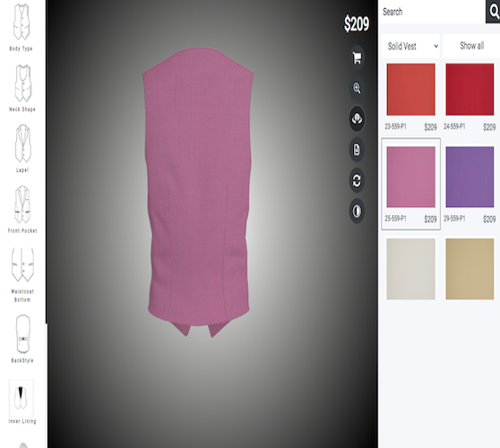Choose the dark red 24-559-P1 swatch
The height and width of the screenshot is (448, 500).
(x=470, y=90)
